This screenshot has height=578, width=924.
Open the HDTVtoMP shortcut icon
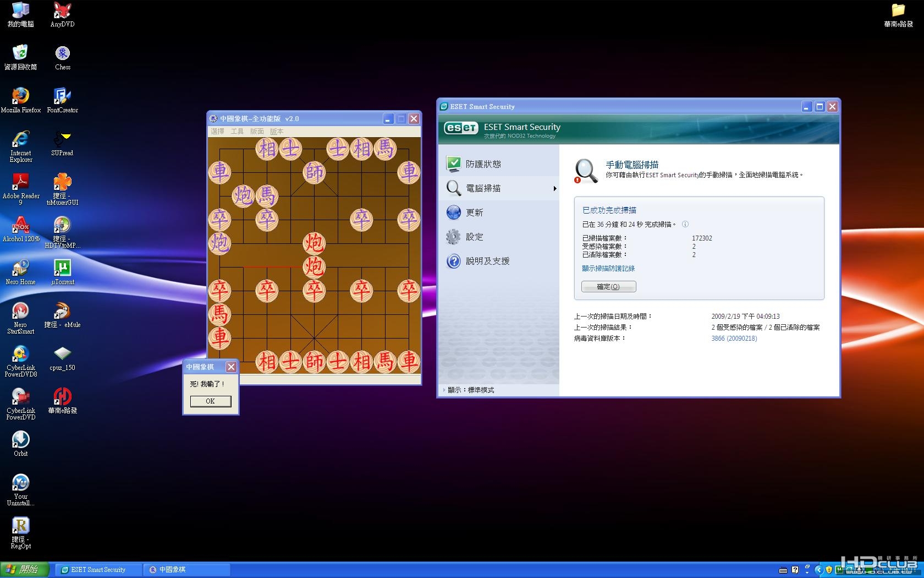coord(62,232)
